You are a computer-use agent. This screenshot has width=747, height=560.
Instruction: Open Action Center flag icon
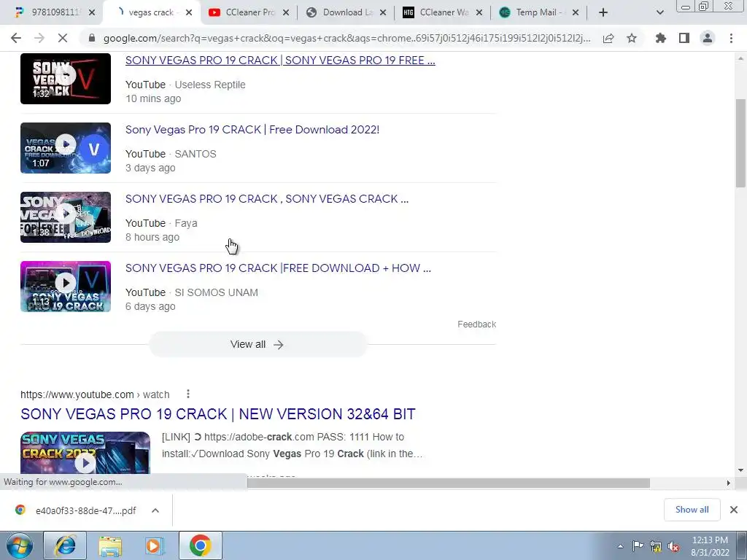coord(638,546)
